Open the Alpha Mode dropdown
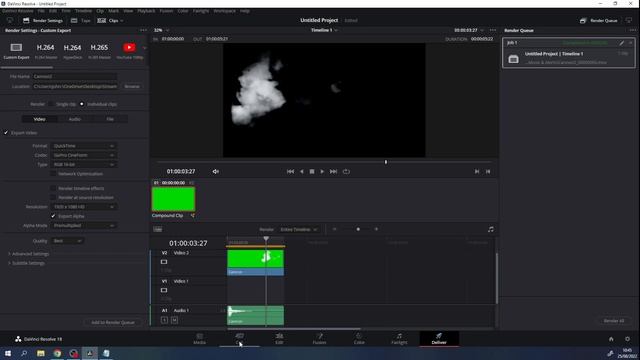Viewport: 640px width, 360px height. (83, 225)
